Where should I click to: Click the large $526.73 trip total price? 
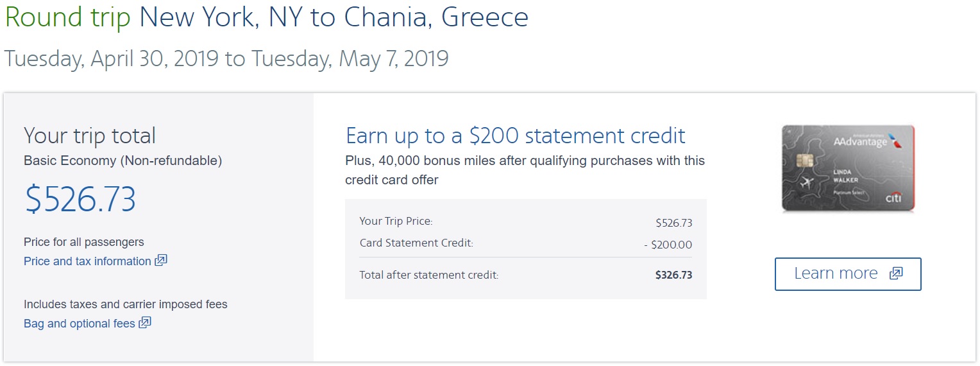tap(80, 199)
